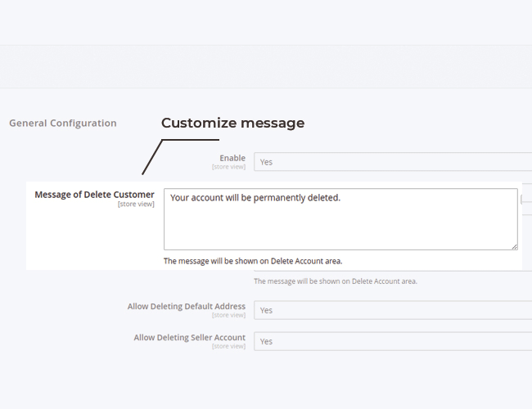The image size is (532, 409).
Task: Open the Allow Deleting Default Address dropdown
Action: (x=392, y=310)
